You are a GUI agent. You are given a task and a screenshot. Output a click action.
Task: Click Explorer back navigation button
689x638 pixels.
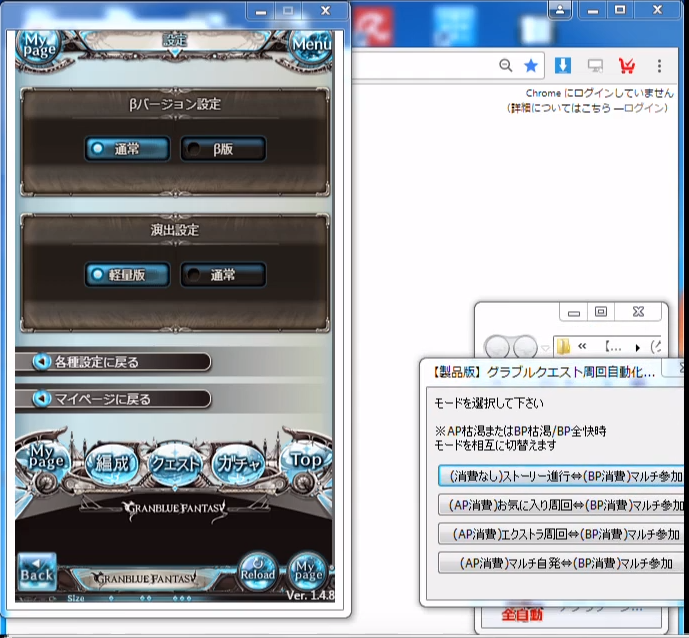click(x=497, y=347)
